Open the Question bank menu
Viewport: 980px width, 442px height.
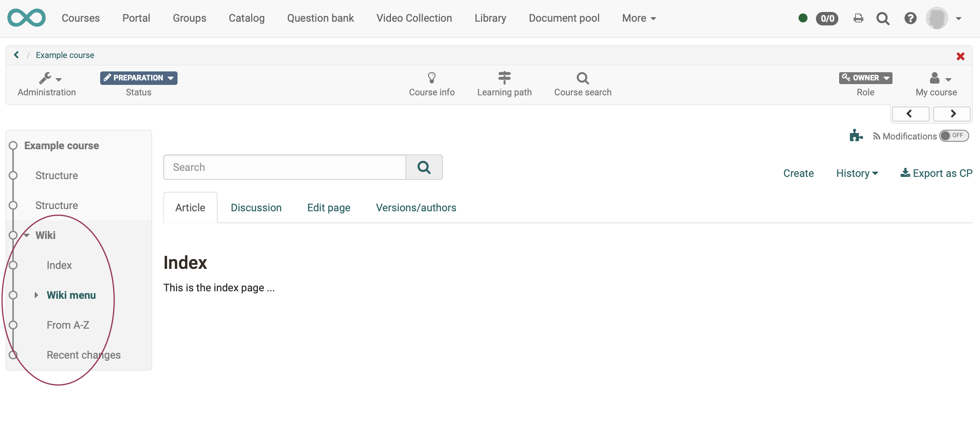(x=320, y=18)
